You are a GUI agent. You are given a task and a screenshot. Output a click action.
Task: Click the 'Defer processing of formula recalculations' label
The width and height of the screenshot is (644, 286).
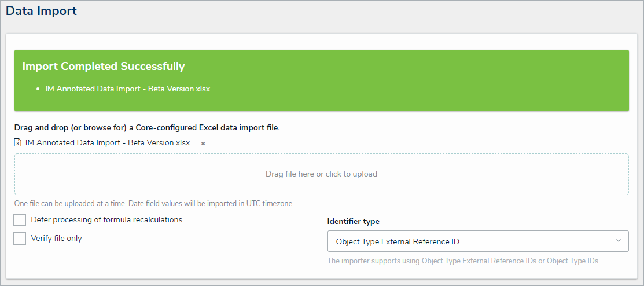tap(106, 220)
